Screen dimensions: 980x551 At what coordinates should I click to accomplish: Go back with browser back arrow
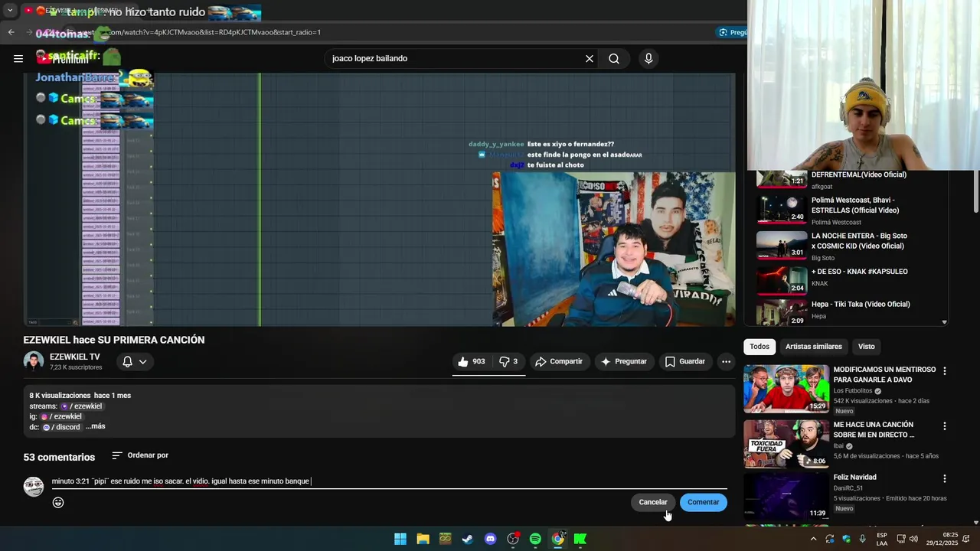(x=11, y=32)
